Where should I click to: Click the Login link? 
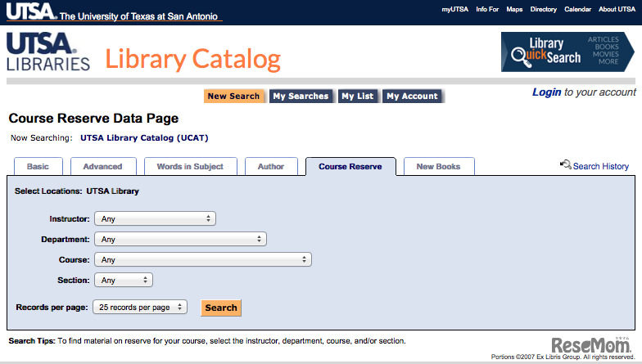[546, 92]
